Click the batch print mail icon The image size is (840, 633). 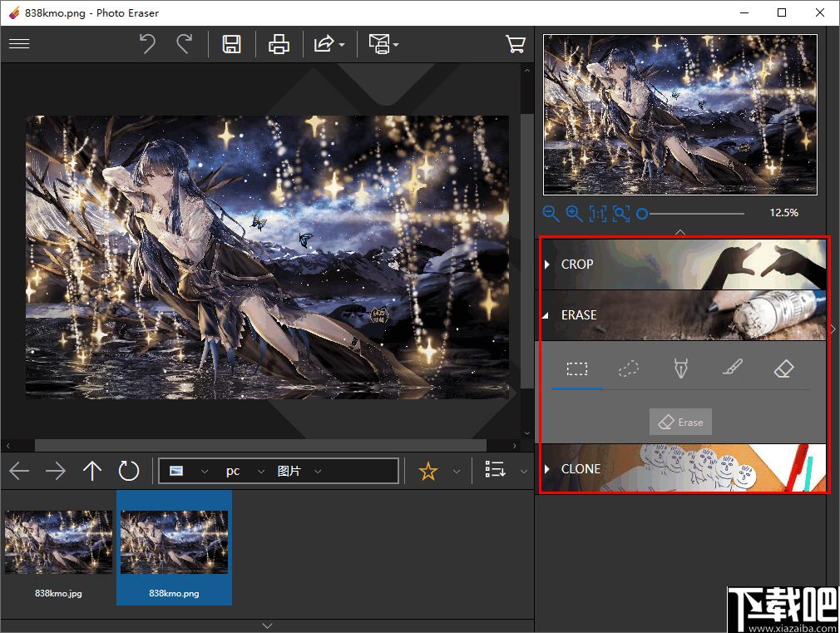tap(380, 44)
